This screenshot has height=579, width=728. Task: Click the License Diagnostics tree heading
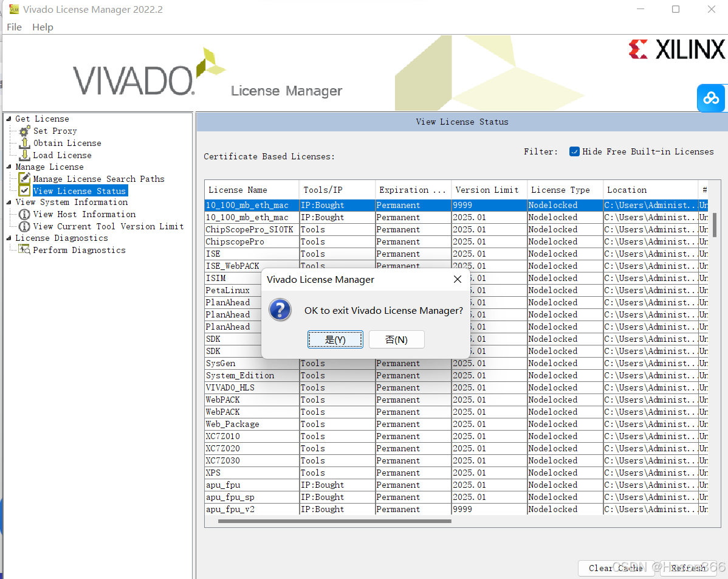pyautogui.click(x=61, y=238)
